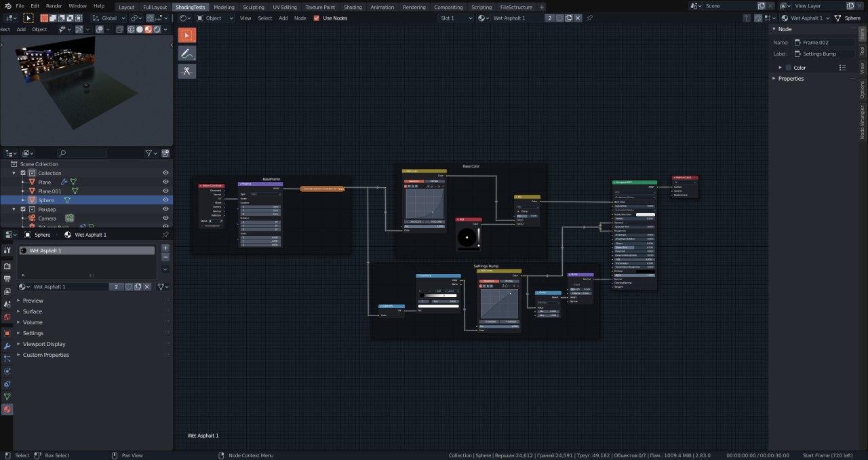This screenshot has height=460, width=868.
Task: Open the Scene properties tab icon
Action: [7, 305]
